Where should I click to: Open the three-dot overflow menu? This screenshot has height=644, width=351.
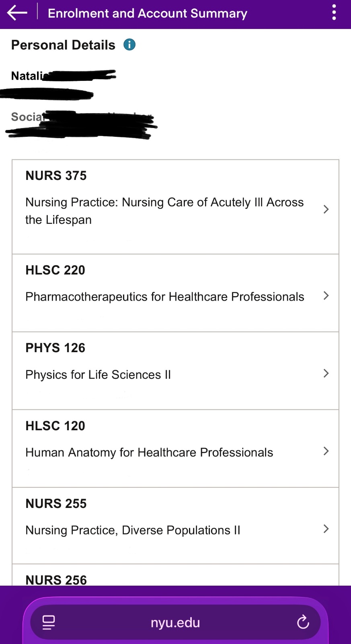tap(334, 13)
